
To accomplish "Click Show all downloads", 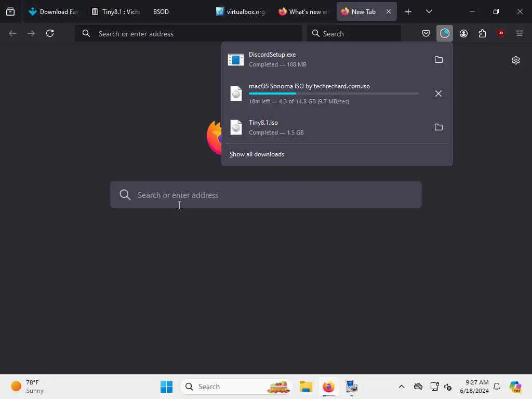I will tap(257, 154).
